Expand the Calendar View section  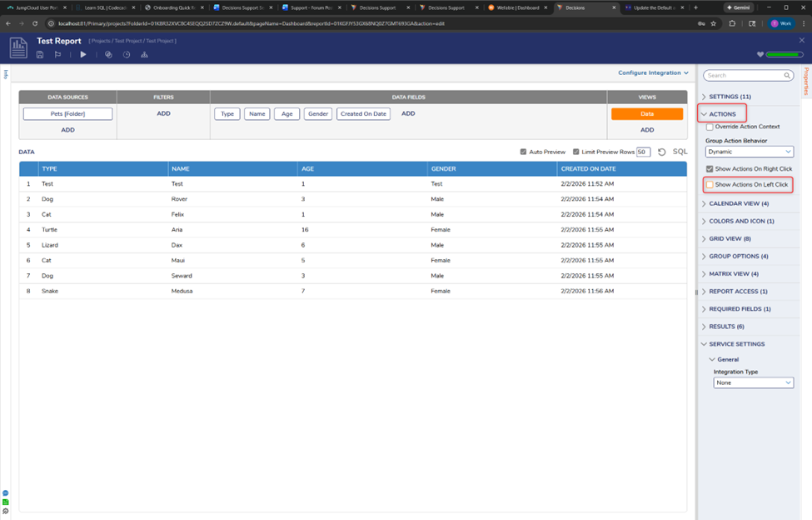point(737,203)
